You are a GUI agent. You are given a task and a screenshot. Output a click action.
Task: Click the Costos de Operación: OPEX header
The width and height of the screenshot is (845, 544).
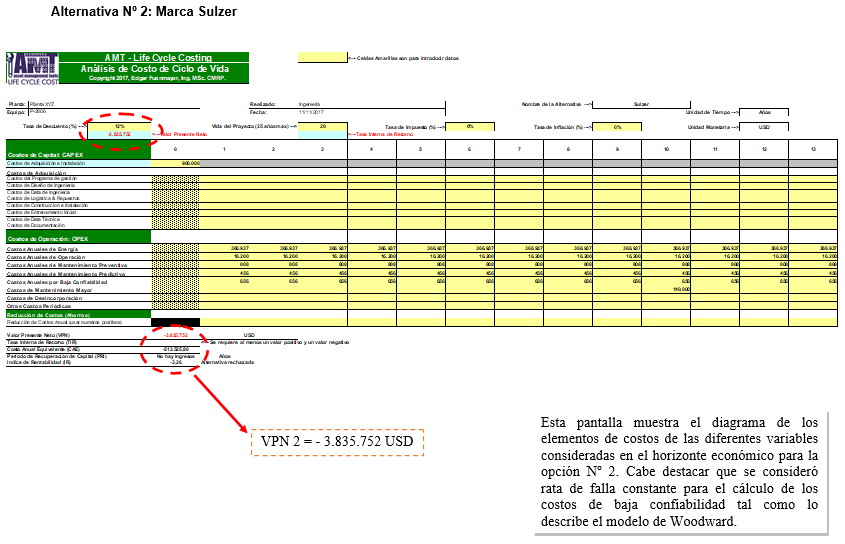point(79,237)
